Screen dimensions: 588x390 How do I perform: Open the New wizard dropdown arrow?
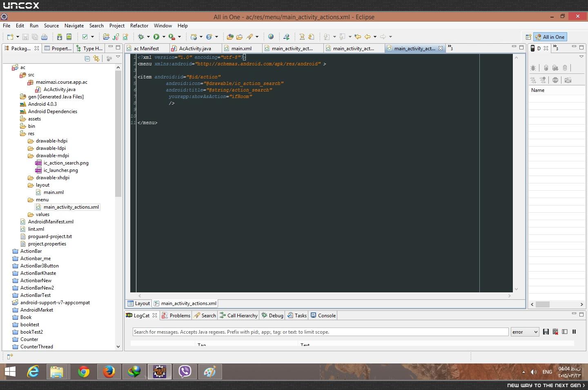pos(18,37)
